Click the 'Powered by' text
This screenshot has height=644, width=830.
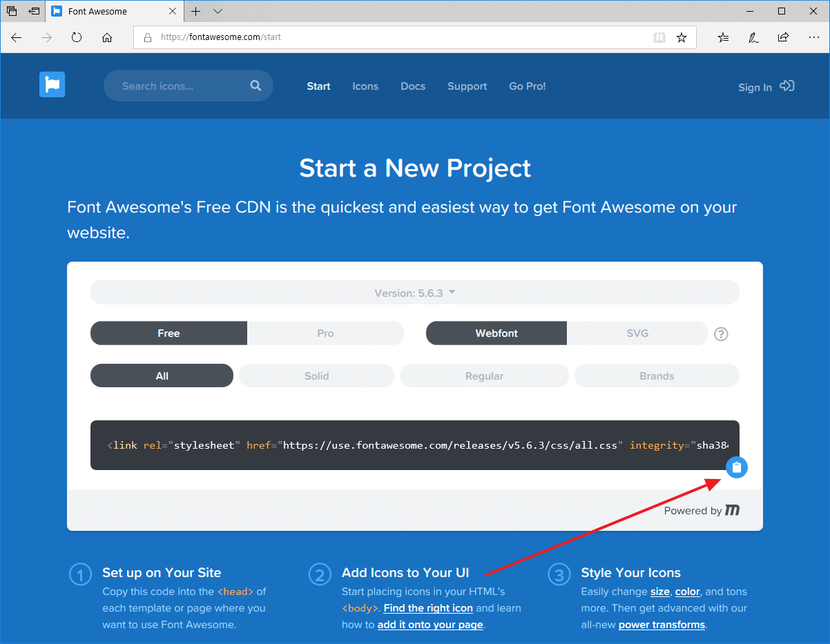coord(693,511)
